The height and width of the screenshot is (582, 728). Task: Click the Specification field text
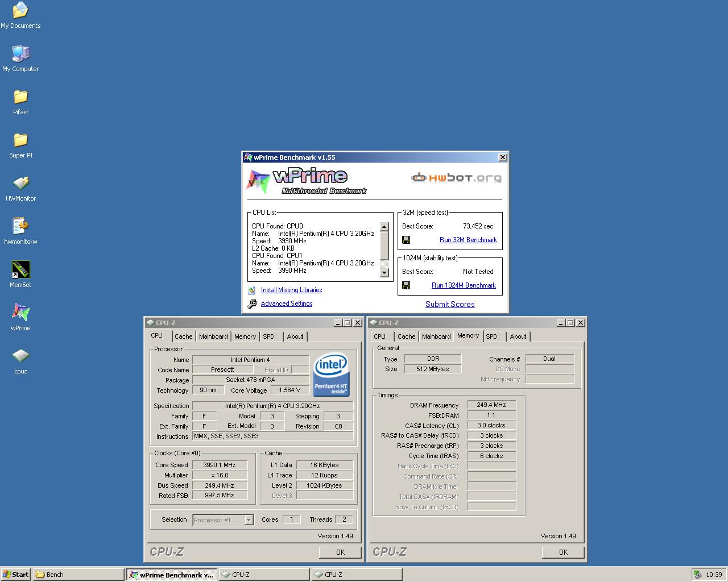272,406
